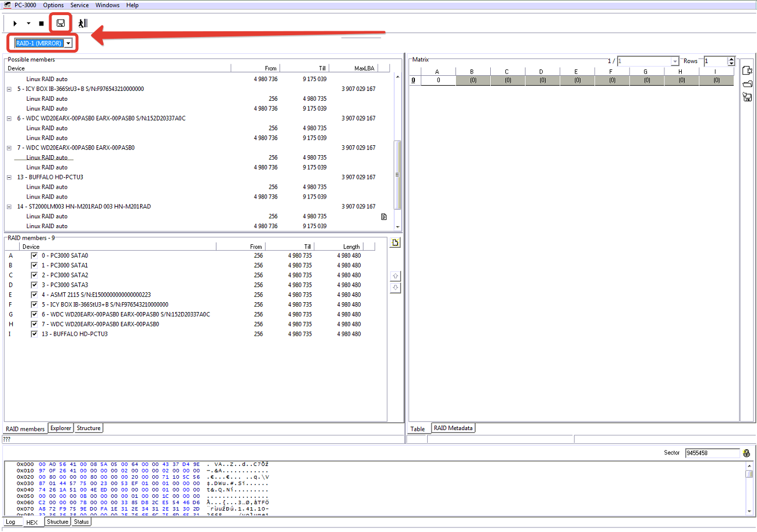
Task: Move the selected RAID member down
Action: tap(395, 288)
